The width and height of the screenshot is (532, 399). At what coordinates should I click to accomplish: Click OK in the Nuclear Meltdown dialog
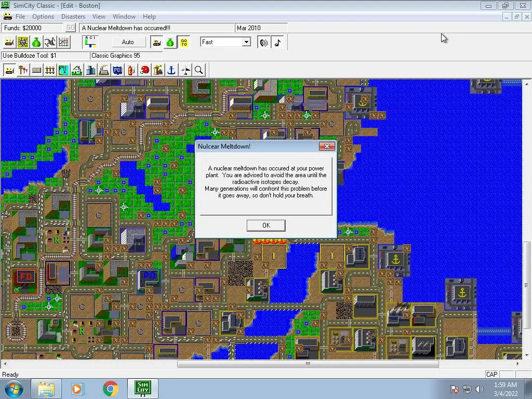point(266,225)
